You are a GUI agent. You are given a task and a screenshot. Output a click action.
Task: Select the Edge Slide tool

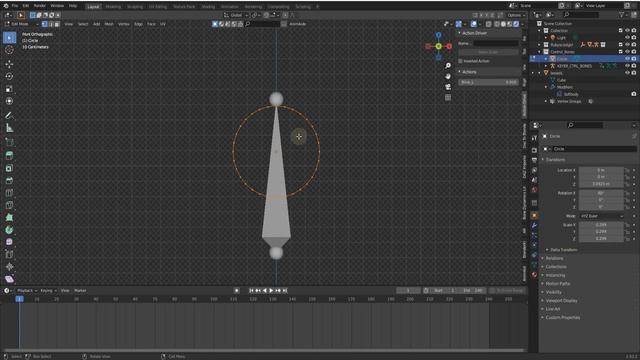click(x=9, y=254)
